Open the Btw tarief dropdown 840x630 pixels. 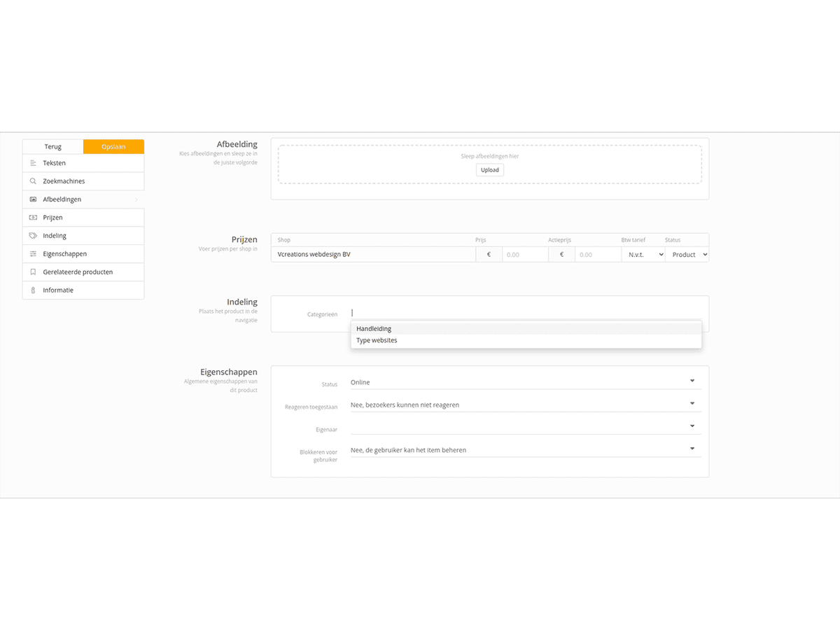[x=643, y=255]
